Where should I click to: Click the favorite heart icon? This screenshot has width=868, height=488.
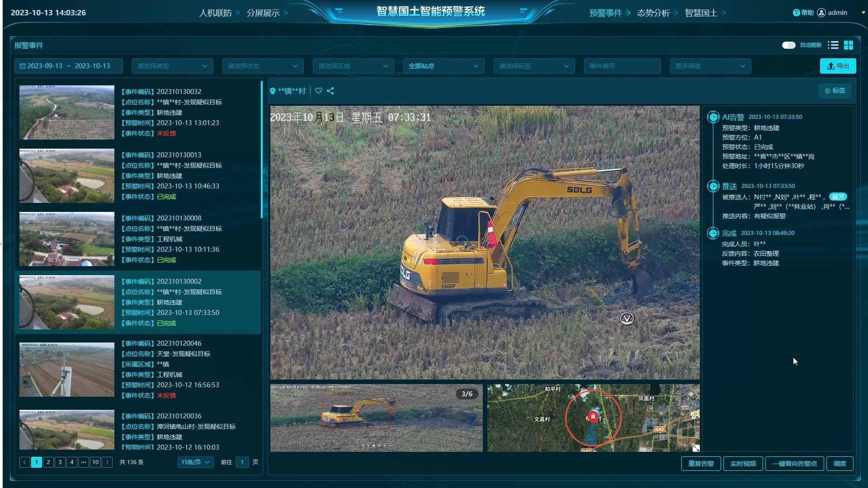click(x=319, y=91)
